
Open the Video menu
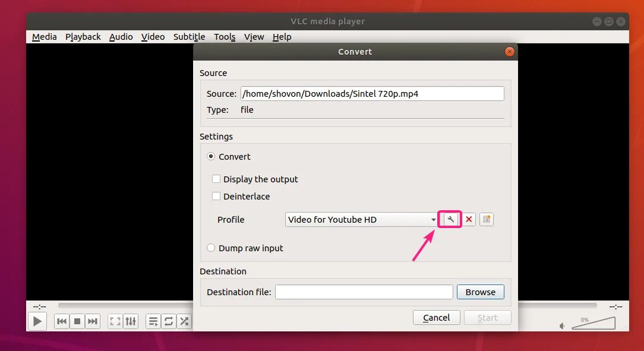pyautogui.click(x=153, y=37)
